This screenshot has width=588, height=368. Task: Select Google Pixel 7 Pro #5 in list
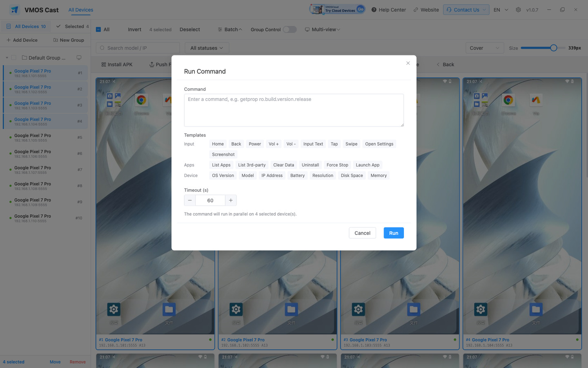point(46,137)
